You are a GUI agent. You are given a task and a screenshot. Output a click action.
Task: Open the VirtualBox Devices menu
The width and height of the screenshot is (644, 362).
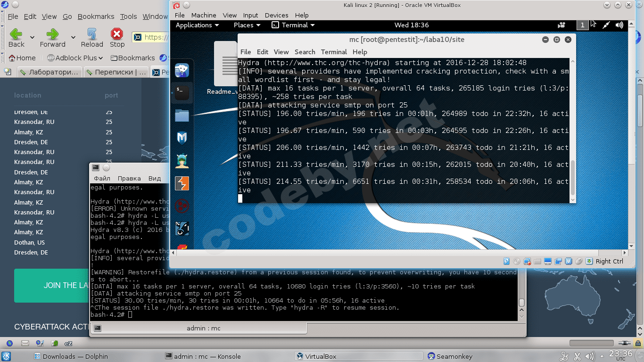(276, 15)
